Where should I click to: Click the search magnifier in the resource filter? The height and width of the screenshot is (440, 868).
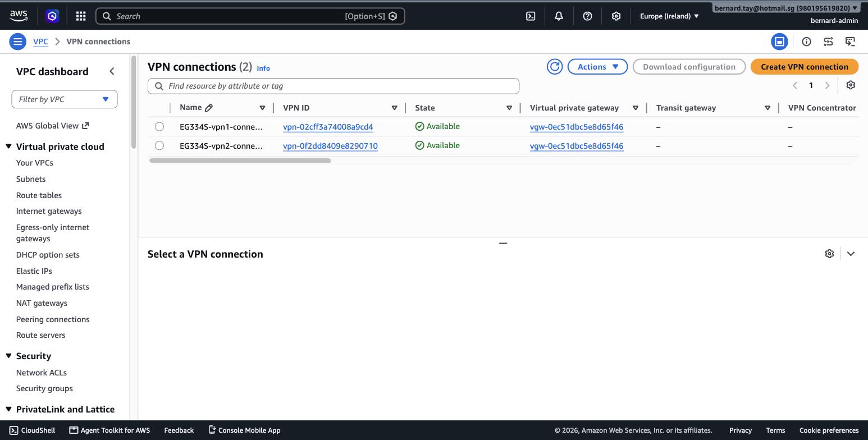[159, 86]
